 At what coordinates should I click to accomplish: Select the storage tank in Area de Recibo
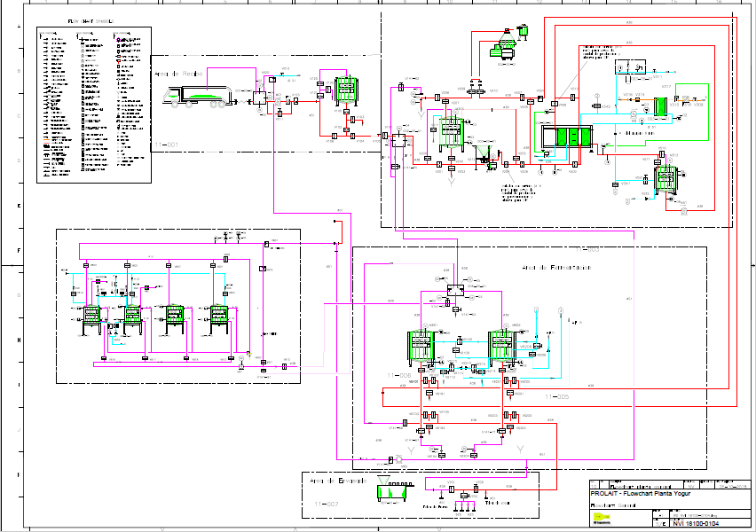point(344,91)
